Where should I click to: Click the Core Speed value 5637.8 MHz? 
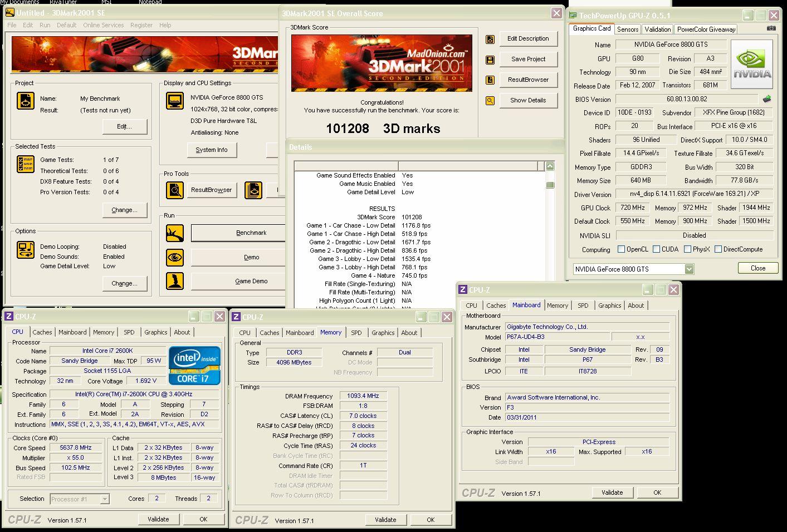point(76,447)
